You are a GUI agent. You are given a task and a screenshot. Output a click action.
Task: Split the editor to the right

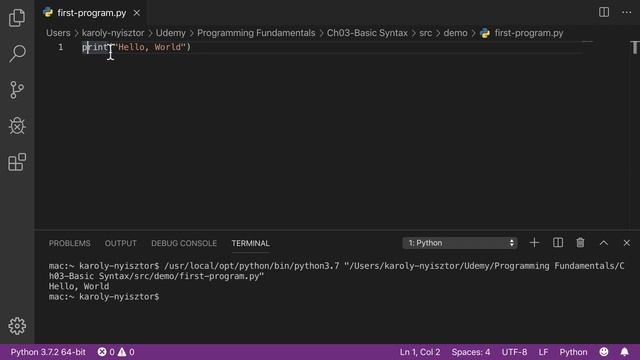pos(604,12)
